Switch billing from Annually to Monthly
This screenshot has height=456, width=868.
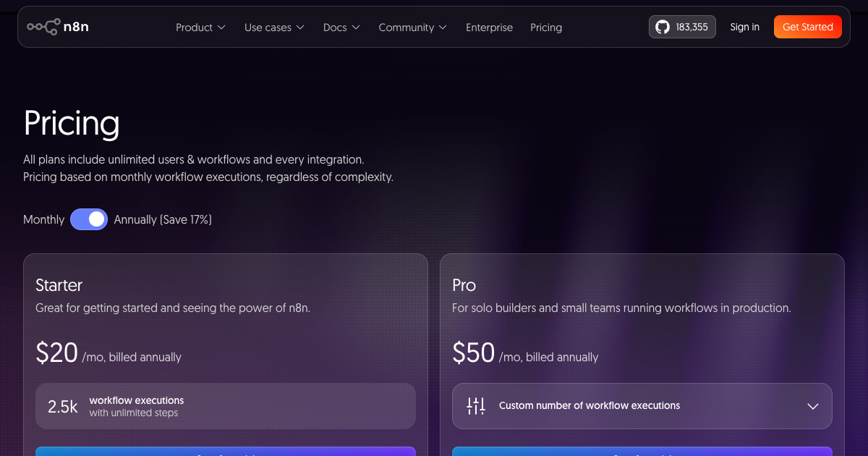pos(88,219)
